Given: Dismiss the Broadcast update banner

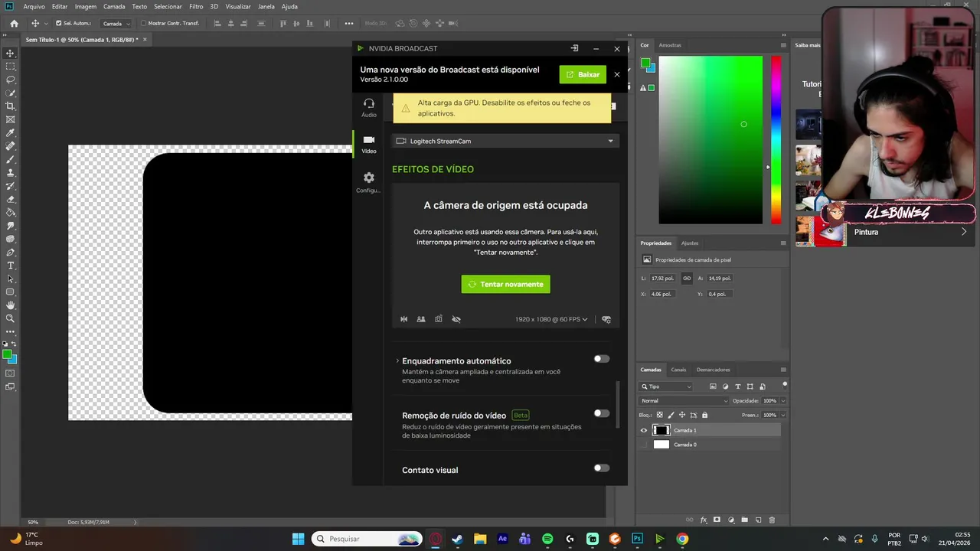Looking at the screenshot, I should pyautogui.click(x=617, y=74).
